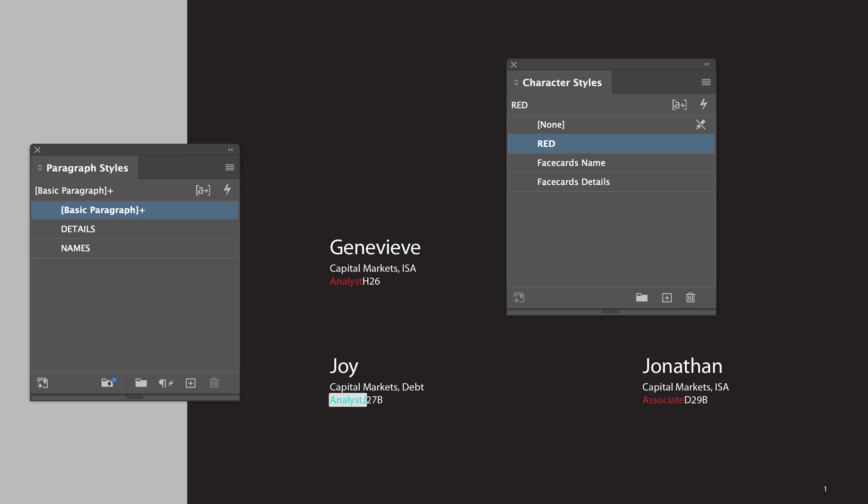This screenshot has width=868, height=504.
Task: Apply the Facecards Name character style
Action: coord(571,163)
